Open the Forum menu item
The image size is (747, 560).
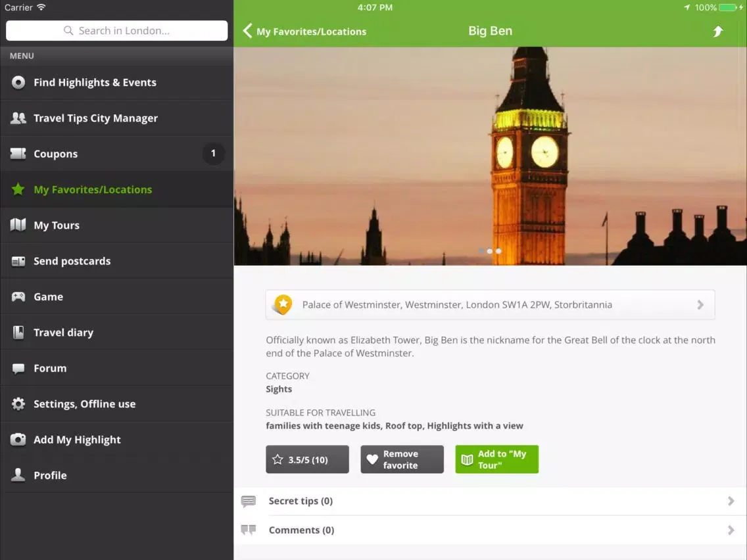[x=117, y=368]
